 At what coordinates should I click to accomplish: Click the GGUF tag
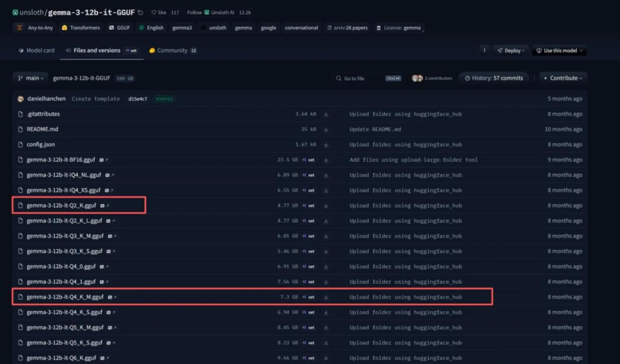pos(120,28)
